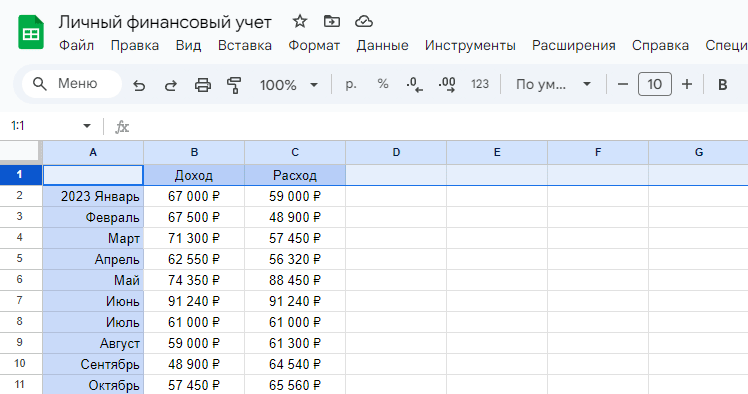The image size is (748, 394).
Task: Star the document Личный финансовый учет
Action: pyautogui.click(x=300, y=21)
